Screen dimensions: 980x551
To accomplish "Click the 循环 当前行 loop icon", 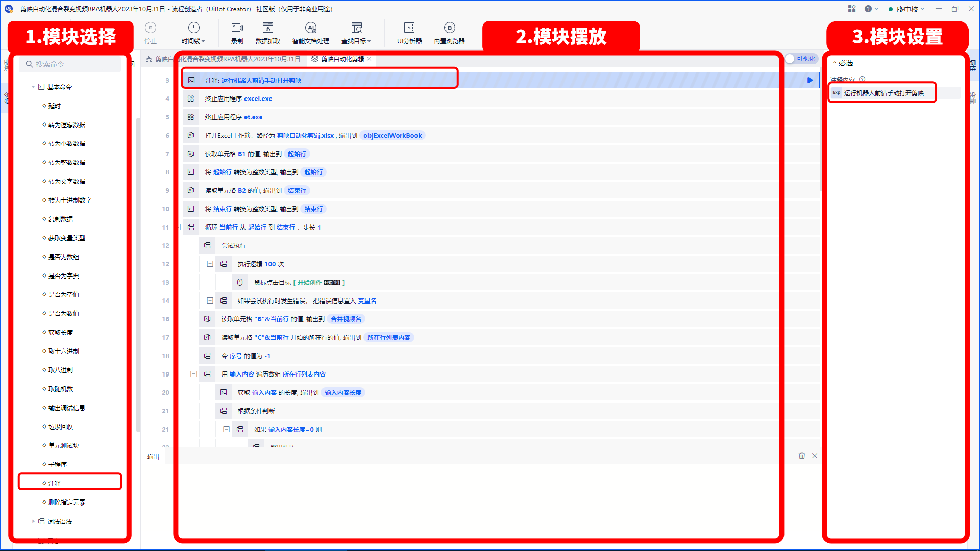I will coord(191,228).
